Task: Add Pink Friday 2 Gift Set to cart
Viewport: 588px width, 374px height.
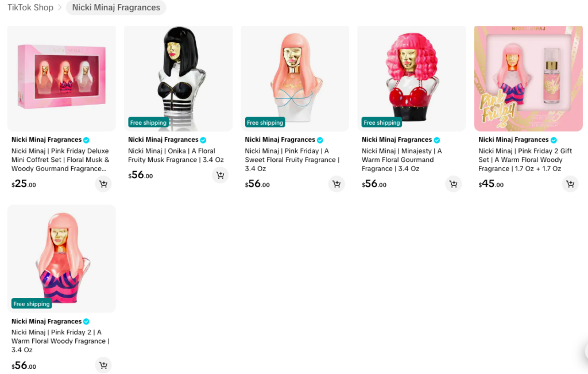Action: point(570,184)
